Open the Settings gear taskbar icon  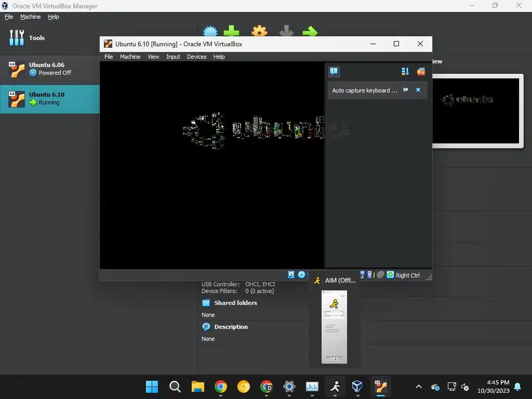tap(289, 387)
